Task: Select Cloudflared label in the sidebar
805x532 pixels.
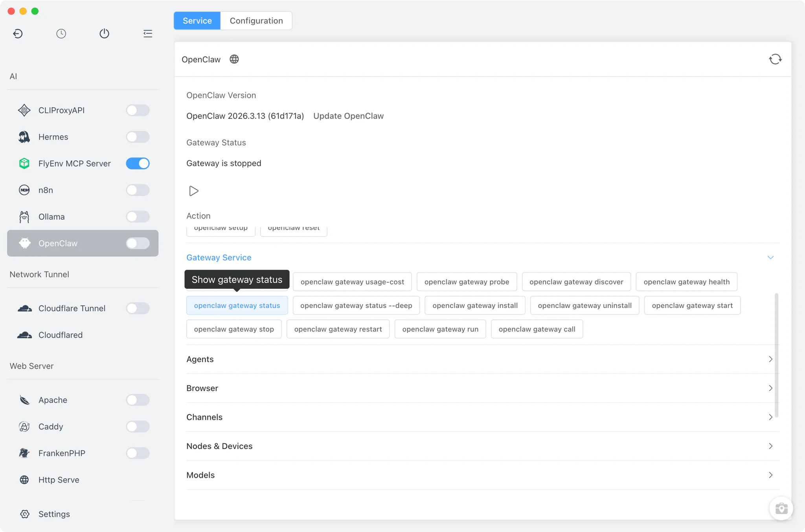Action: pos(61,335)
